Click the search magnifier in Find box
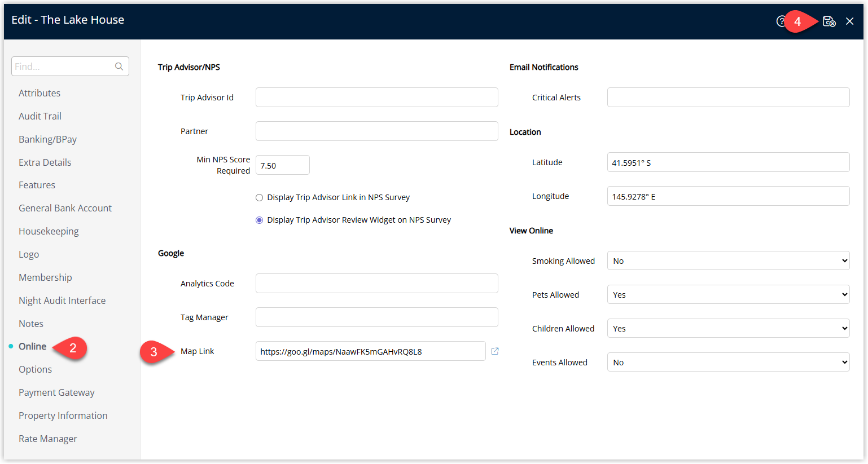 tap(119, 67)
